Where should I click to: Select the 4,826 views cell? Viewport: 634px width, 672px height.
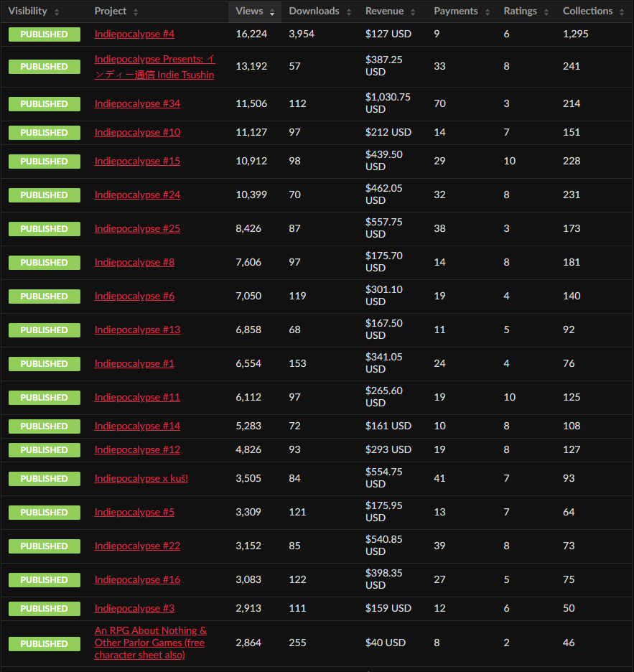coord(248,449)
